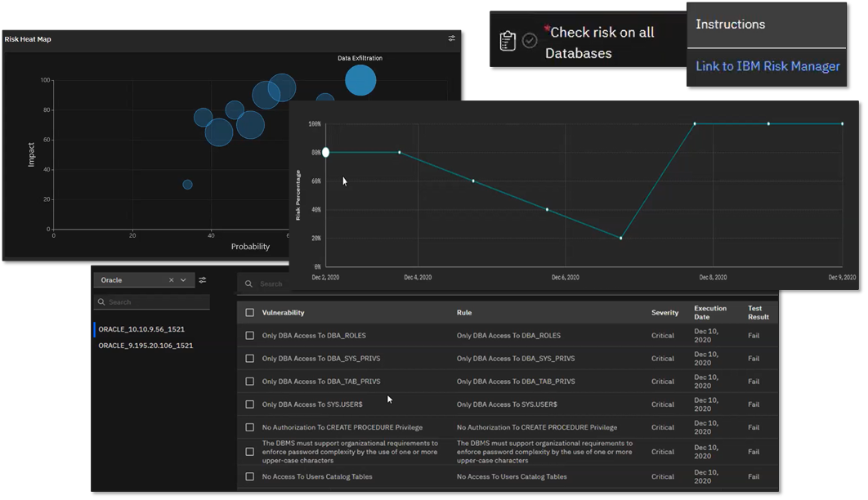The height and width of the screenshot is (500, 868).
Task: Clear the Oracle selection with the X icon
Action: (x=172, y=280)
